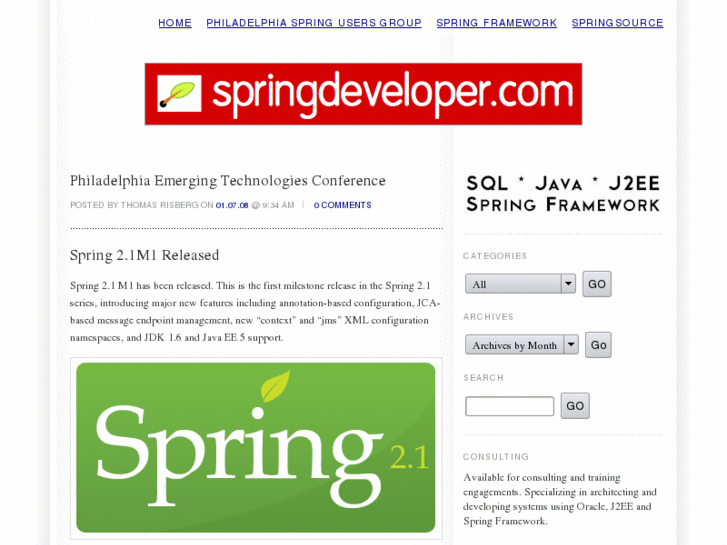The width and height of the screenshot is (727, 545).
Task: Click the 'Spring 2.1 M1 has been released' paragraph
Action: [255, 312]
